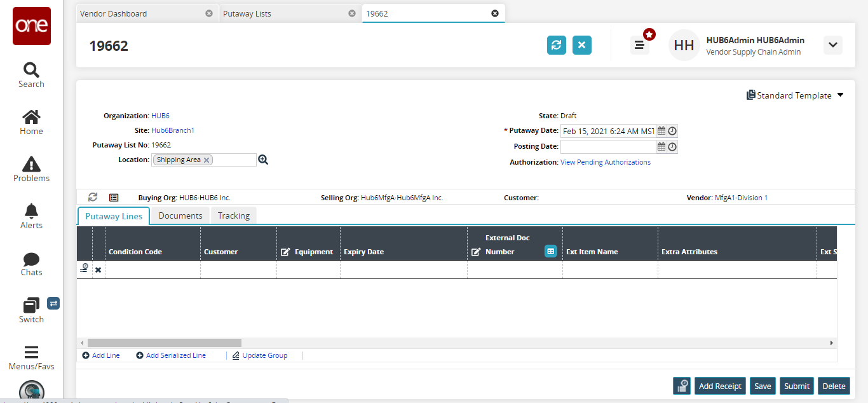
Task: Open the starred favorites list icon
Action: [641, 44]
